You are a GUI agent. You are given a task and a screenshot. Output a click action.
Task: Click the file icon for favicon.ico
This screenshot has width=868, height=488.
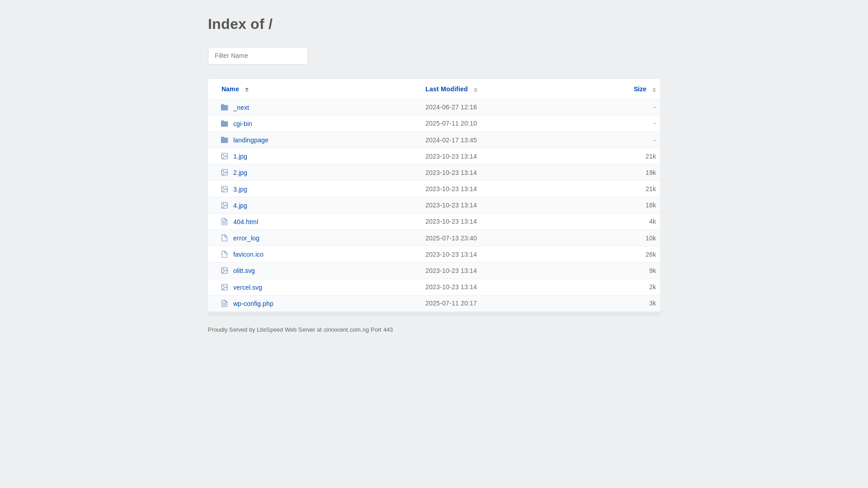[x=224, y=254]
